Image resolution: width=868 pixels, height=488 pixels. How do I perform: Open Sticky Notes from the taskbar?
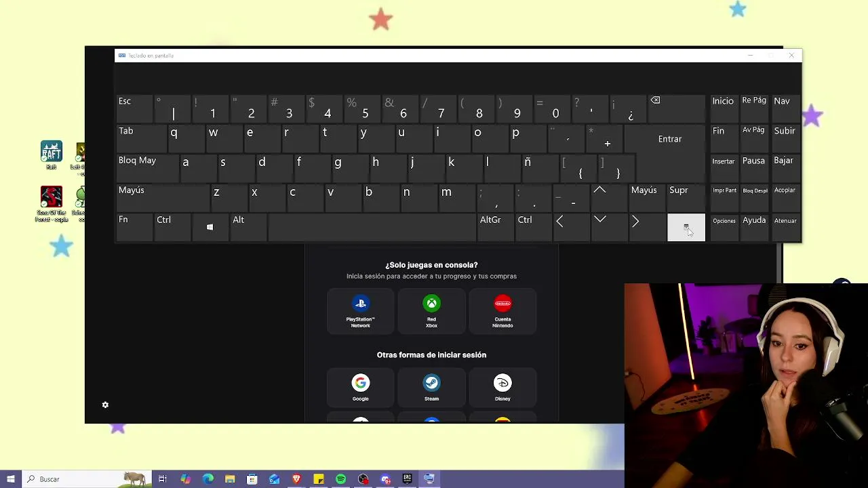[319, 479]
